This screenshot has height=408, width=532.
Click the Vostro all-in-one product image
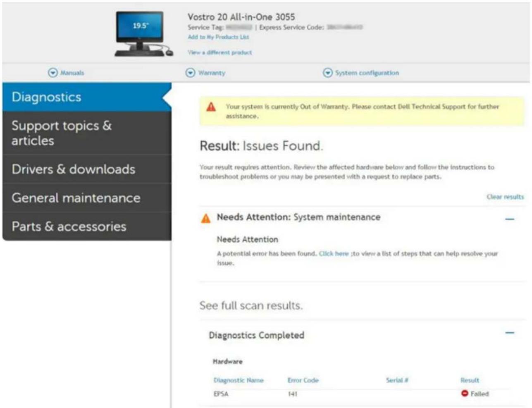coord(143,34)
